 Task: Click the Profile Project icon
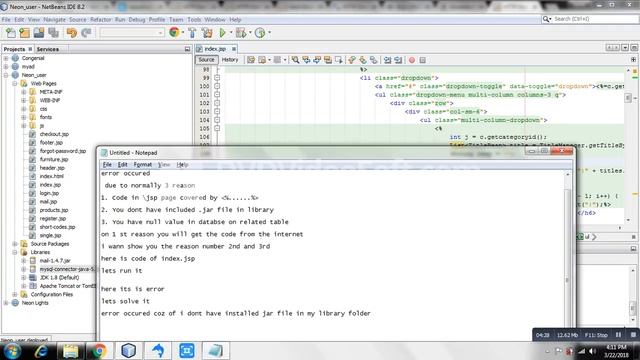point(260,33)
